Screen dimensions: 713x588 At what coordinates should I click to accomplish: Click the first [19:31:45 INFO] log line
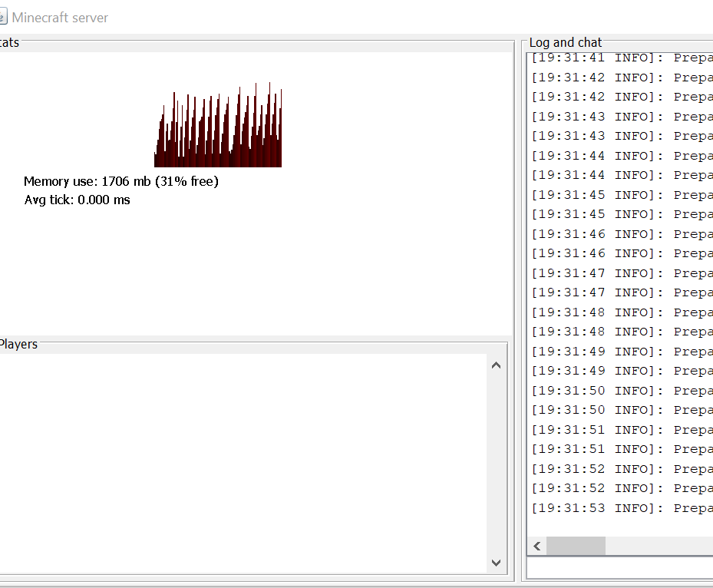click(622, 195)
